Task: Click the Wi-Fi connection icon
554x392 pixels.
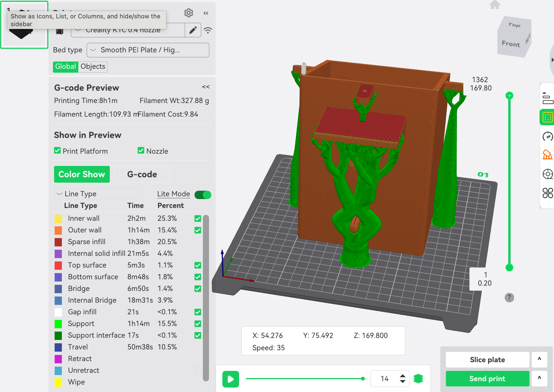Action: point(208,30)
